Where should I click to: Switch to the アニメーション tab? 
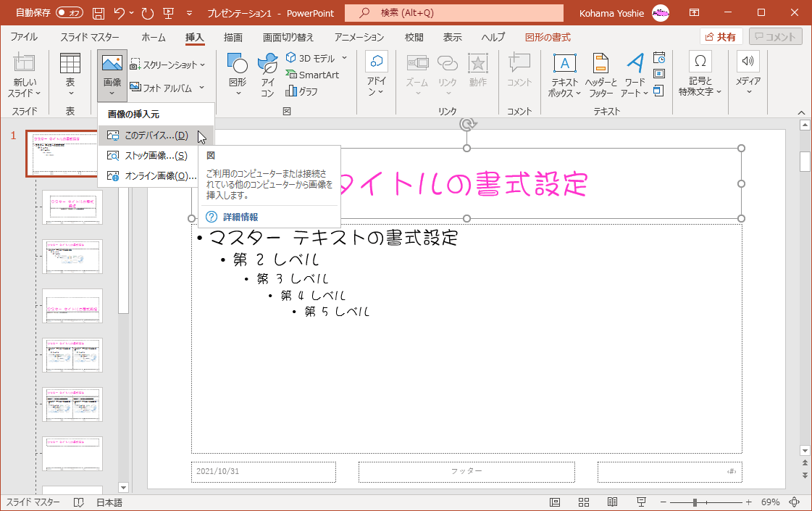coord(359,37)
